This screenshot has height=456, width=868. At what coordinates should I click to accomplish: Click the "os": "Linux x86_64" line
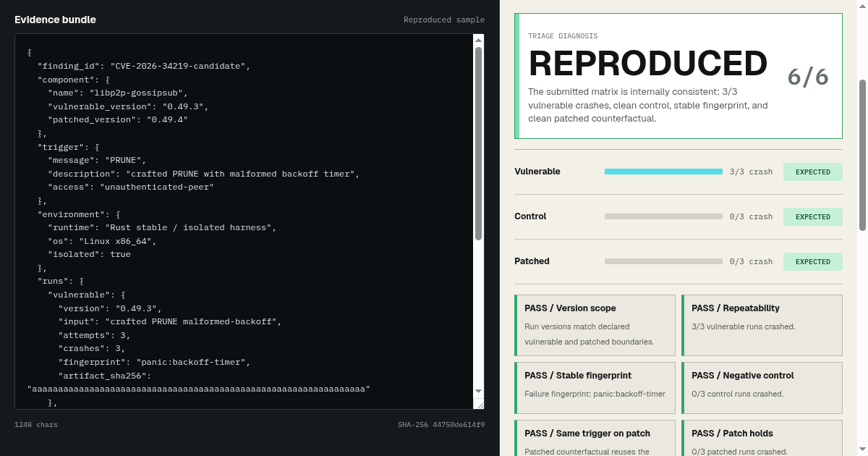pos(102,241)
